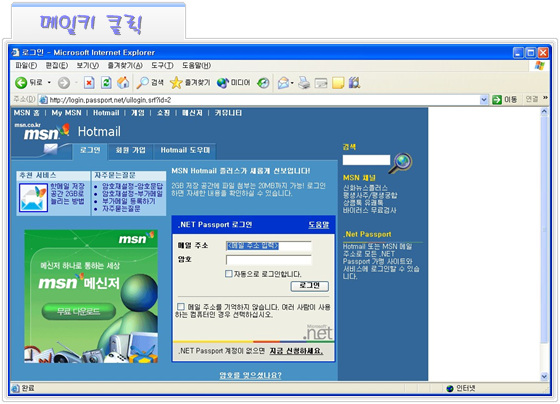Open the 메신저 navigation link

point(192,113)
